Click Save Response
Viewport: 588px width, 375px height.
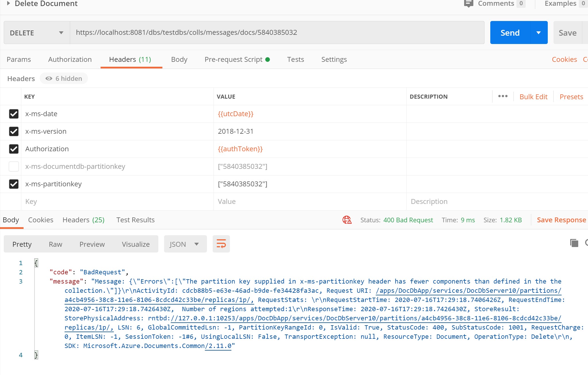[x=561, y=220]
